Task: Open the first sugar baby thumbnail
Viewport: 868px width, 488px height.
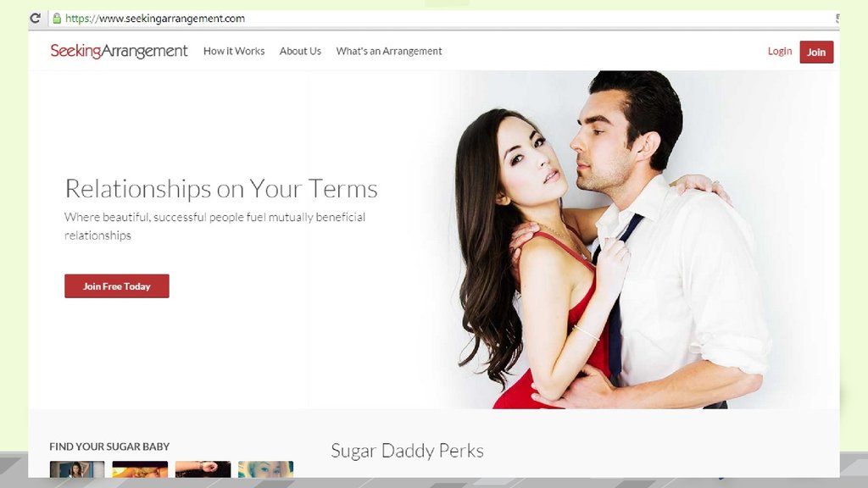Action: [77, 469]
